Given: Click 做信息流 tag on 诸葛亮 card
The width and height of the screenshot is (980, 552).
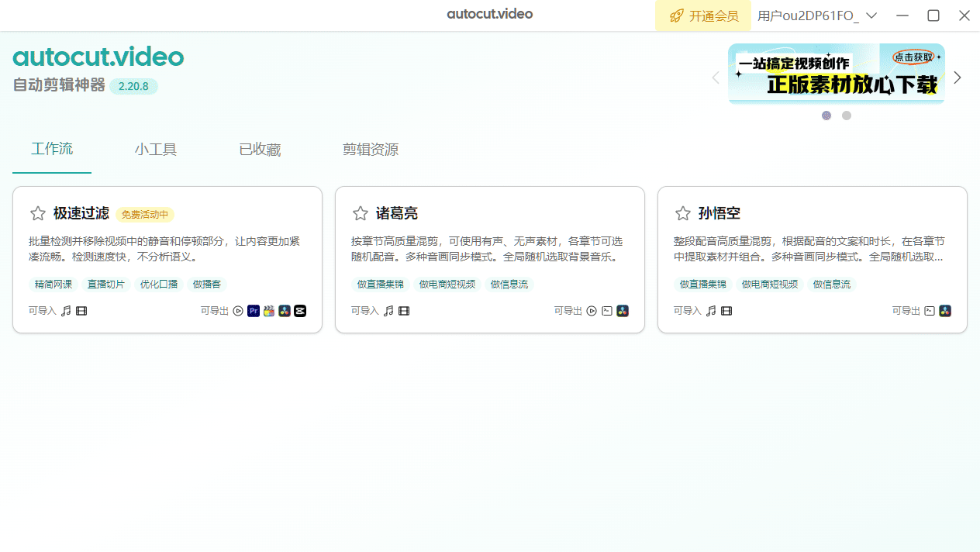Looking at the screenshot, I should (509, 285).
